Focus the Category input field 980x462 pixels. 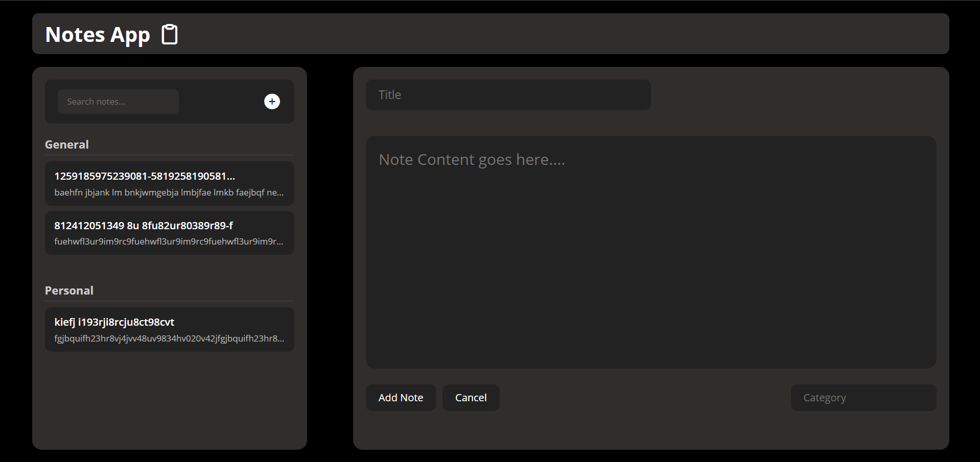(x=863, y=398)
